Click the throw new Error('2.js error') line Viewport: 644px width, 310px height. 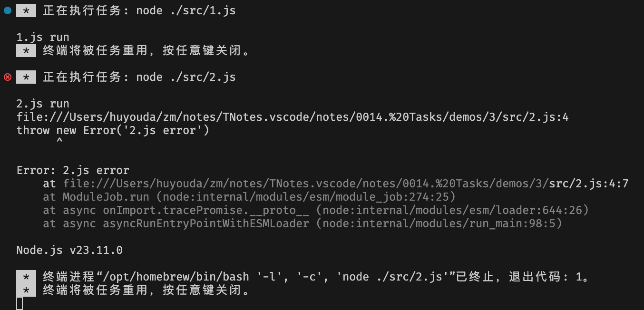click(x=113, y=130)
